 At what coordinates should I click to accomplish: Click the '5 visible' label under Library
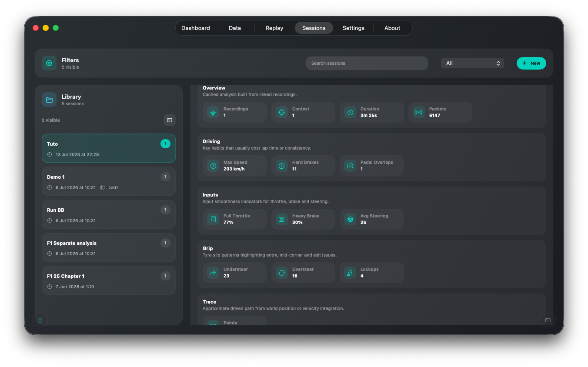[51, 120]
